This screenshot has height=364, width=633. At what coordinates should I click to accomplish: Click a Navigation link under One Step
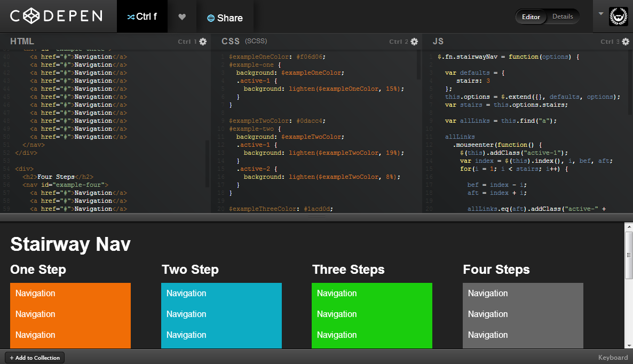point(35,293)
